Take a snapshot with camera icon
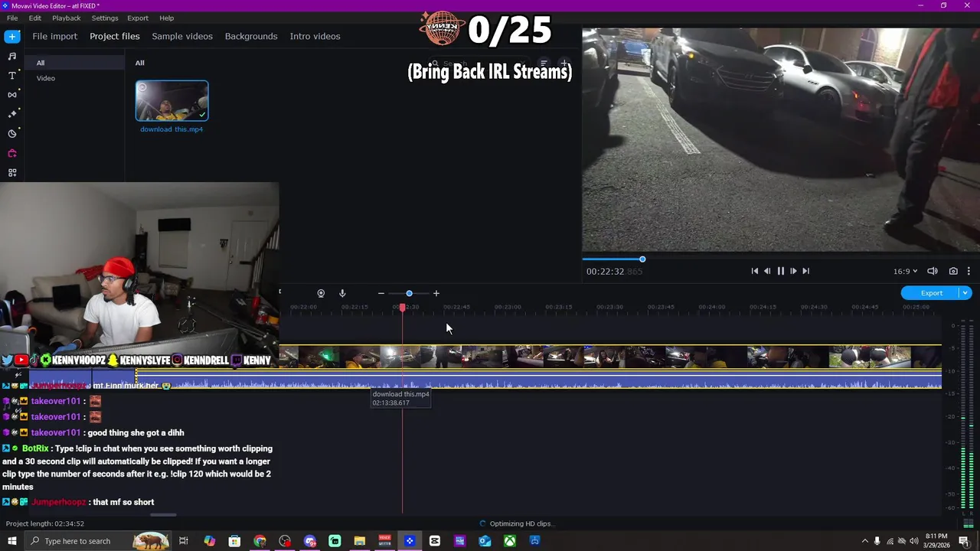 tap(953, 271)
